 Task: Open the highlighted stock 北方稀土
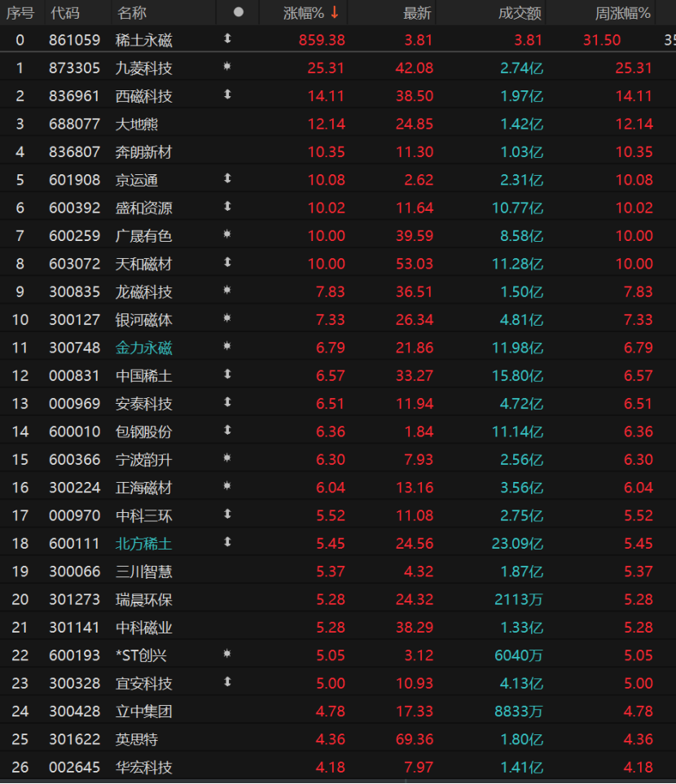coord(143,544)
